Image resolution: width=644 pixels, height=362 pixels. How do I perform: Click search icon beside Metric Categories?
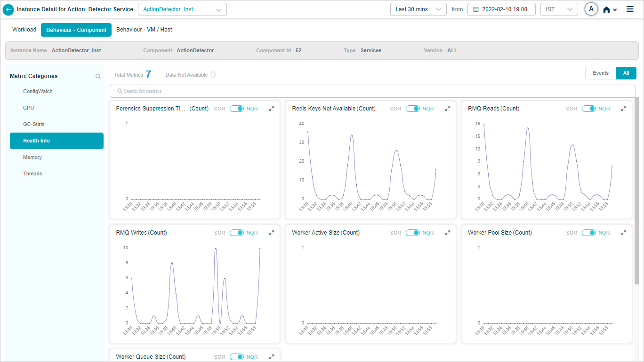point(98,76)
